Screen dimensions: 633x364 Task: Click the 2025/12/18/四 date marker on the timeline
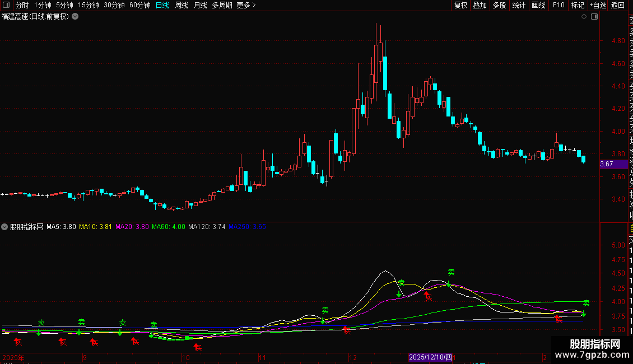430,357
